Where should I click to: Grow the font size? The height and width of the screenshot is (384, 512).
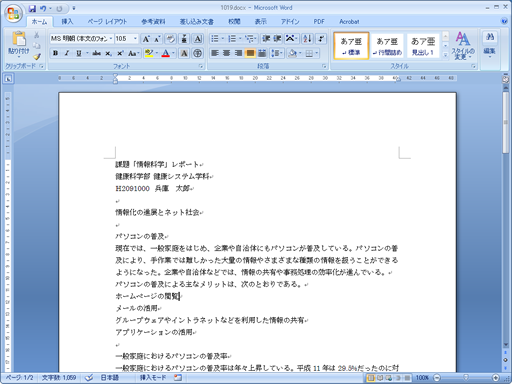pyautogui.click(x=146, y=39)
